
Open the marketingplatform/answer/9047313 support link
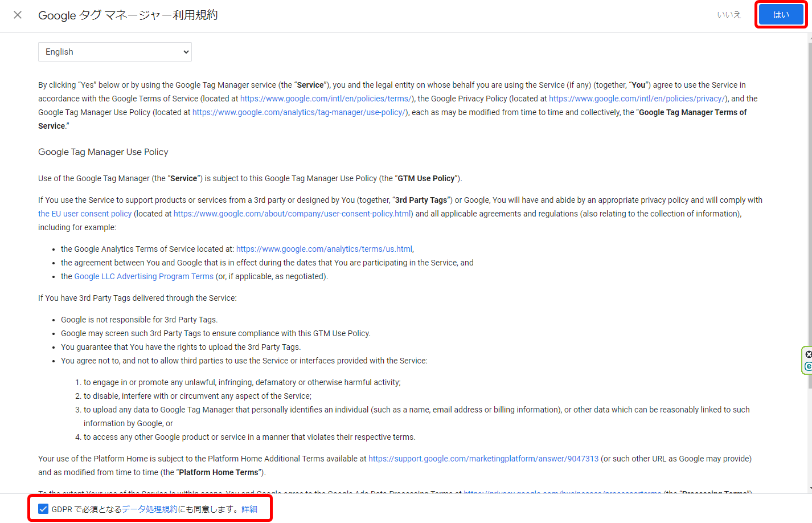[483, 459]
